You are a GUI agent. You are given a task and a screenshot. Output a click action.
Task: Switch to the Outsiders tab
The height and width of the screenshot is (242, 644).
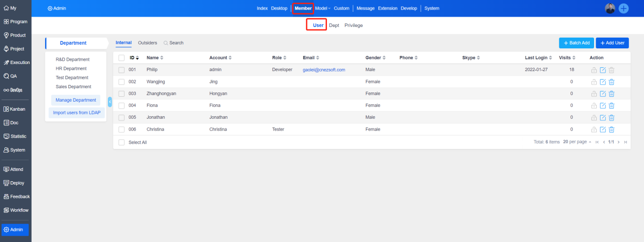coord(148,42)
